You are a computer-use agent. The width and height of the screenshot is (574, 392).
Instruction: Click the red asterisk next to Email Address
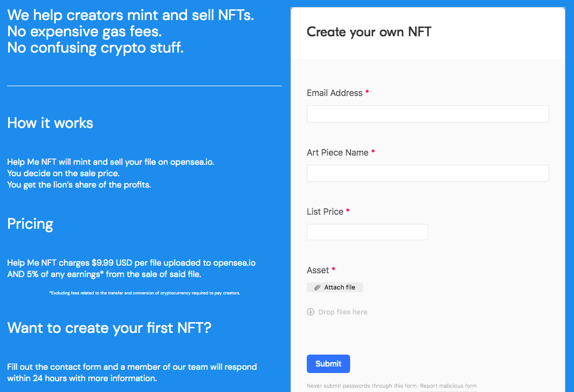367,92
